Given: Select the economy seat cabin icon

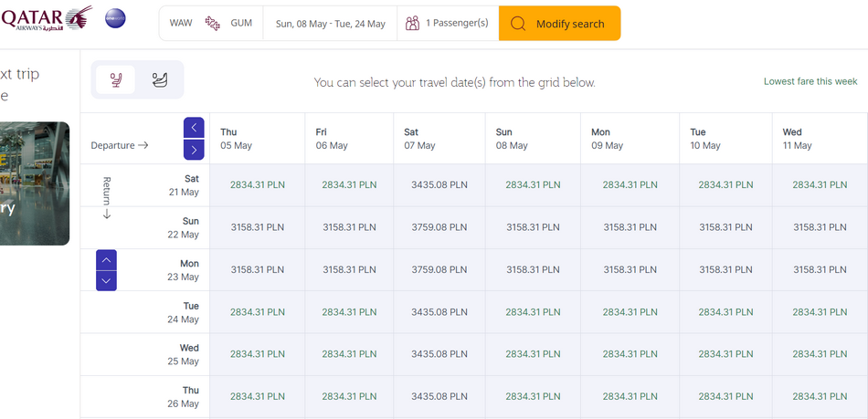Looking at the screenshot, I should click(116, 79).
